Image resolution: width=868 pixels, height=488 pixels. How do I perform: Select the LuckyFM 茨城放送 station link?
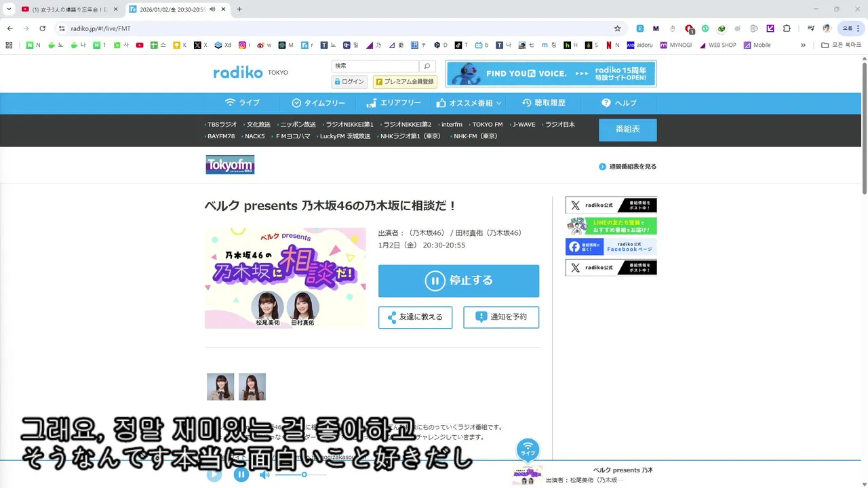[345, 136]
